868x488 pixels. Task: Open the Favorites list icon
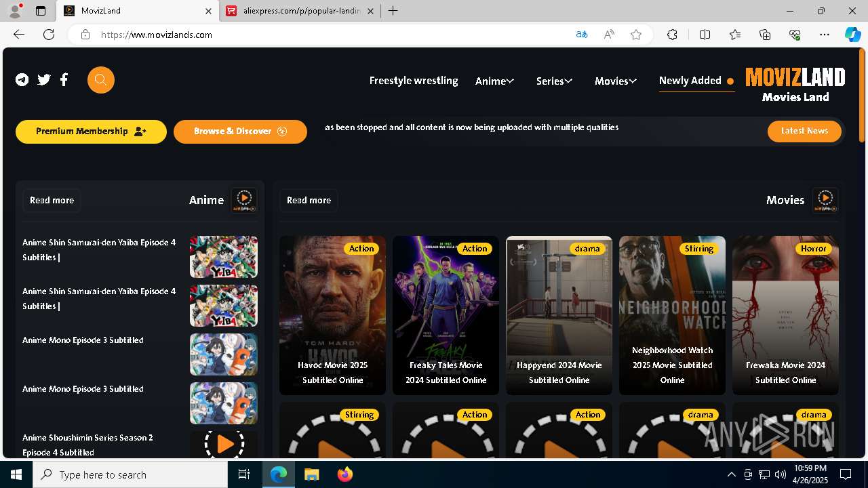[735, 35]
